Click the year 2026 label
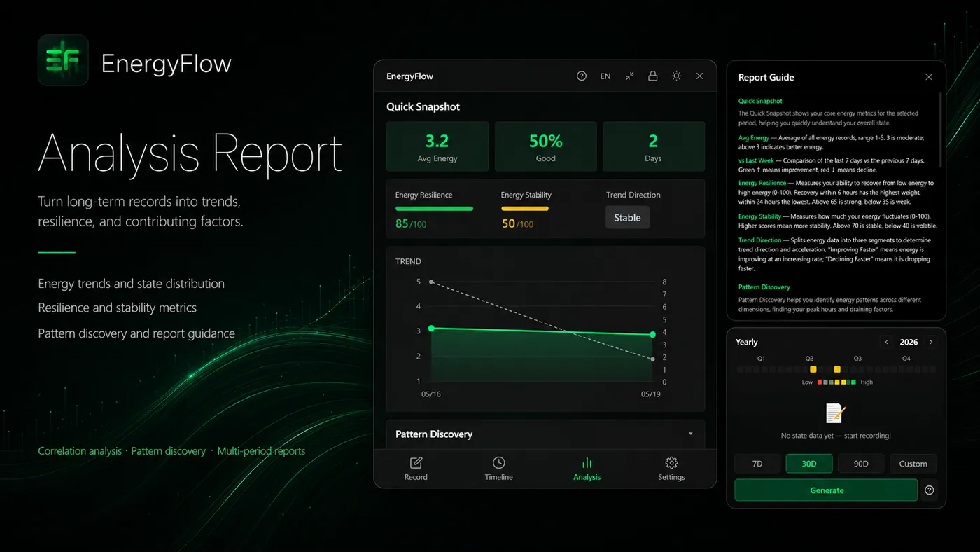This screenshot has width=980, height=552. (909, 343)
